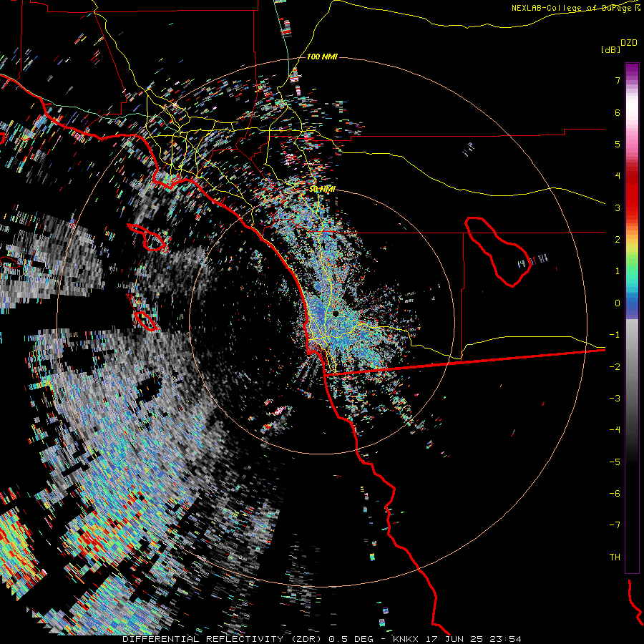Click the "100 NMI" range ring label
The height and width of the screenshot is (644, 644).
click(x=322, y=57)
